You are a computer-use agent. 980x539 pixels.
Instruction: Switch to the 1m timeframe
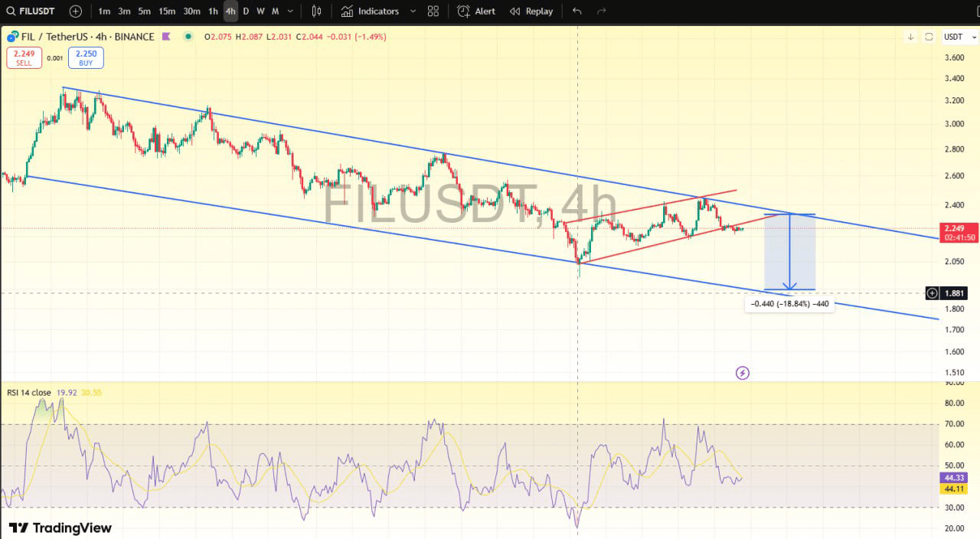(104, 11)
